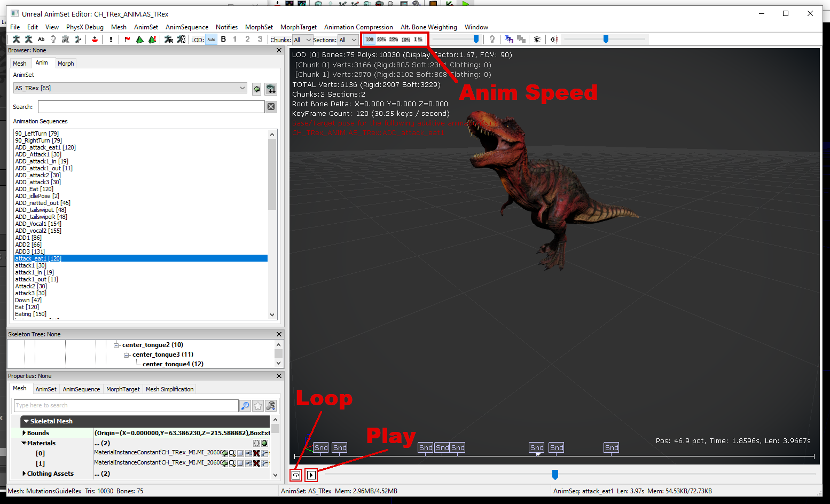
Task: Click the rightmost toolbar slider handle
Action: (x=606, y=39)
